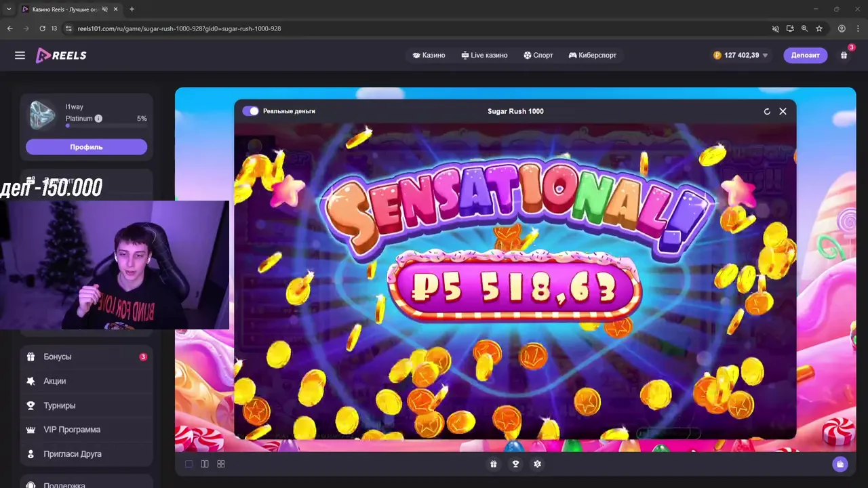
Task: Click the Депозит button
Action: [x=805, y=55]
